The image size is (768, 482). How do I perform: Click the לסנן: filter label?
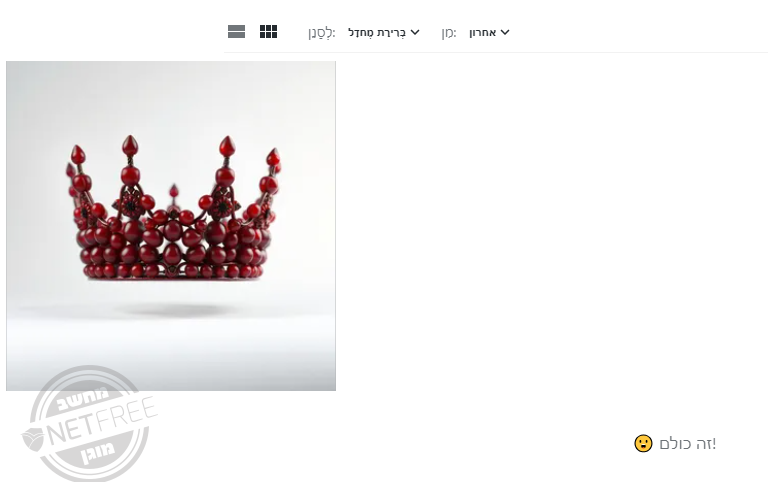(321, 33)
